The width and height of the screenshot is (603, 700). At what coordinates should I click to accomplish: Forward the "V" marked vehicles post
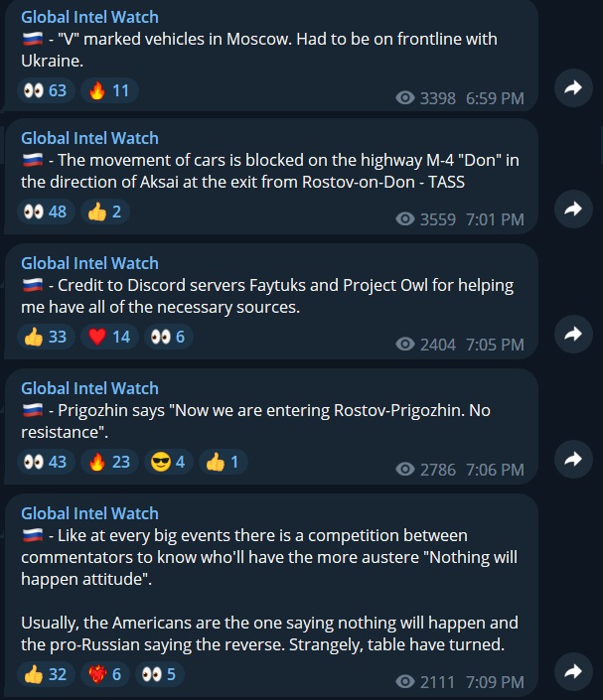click(x=573, y=88)
